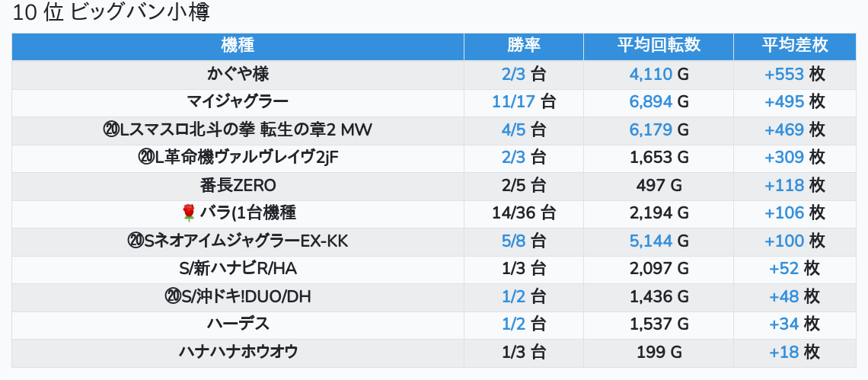
Task: Select the かぐや様 machine name
Action: 238,75
